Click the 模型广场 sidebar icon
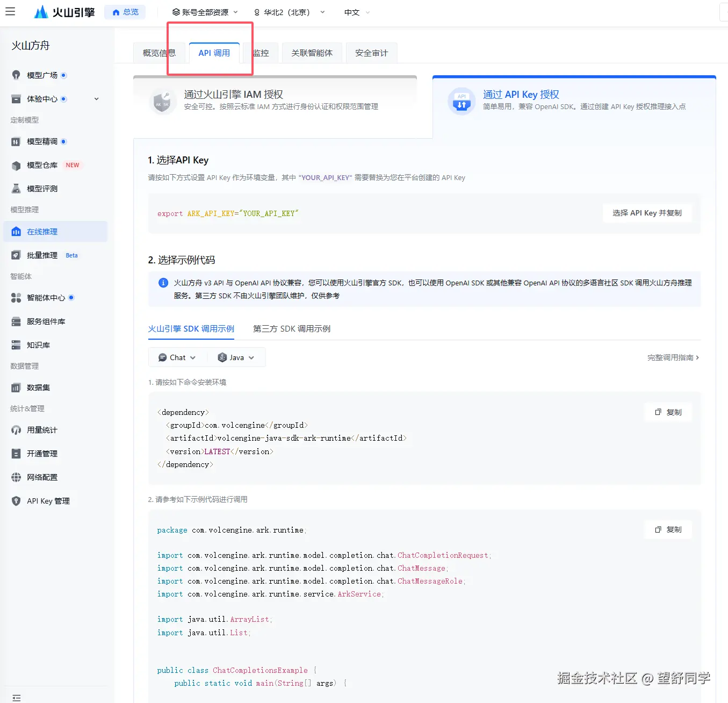The image size is (728, 703). click(x=16, y=75)
